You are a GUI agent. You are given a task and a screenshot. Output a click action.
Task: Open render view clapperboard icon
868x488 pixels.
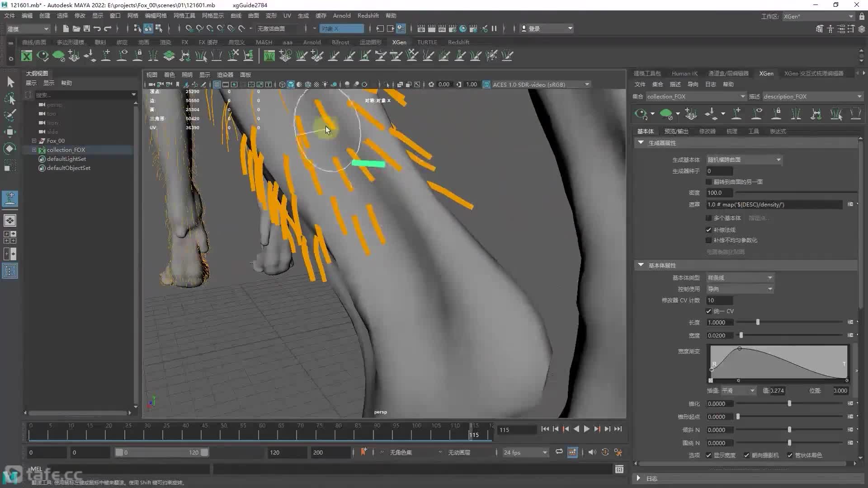[x=421, y=28]
